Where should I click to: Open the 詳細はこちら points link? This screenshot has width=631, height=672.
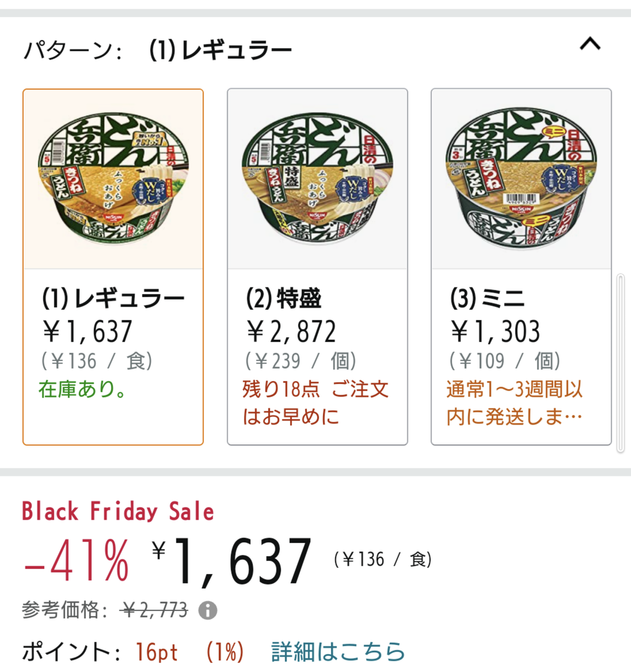tap(338, 652)
